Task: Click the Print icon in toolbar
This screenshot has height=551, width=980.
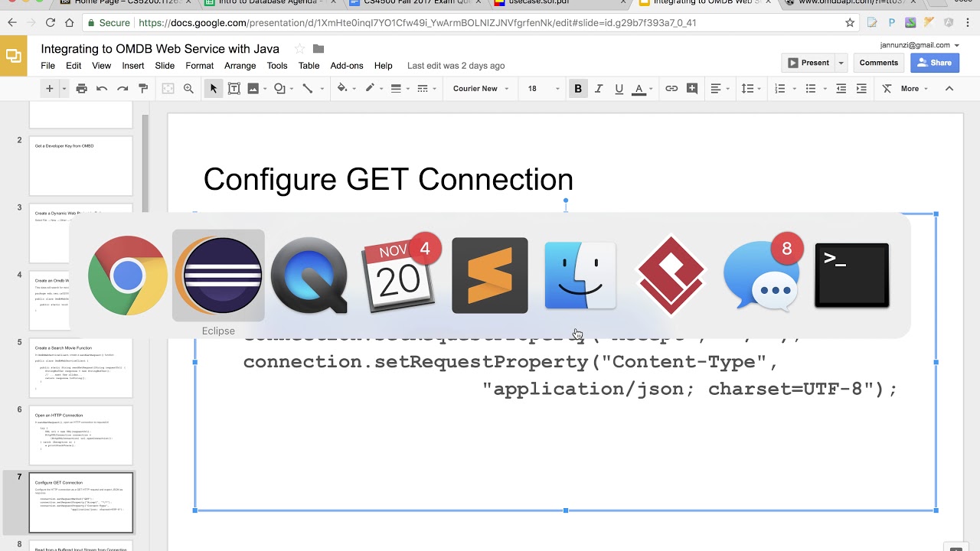Action: (x=82, y=89)
